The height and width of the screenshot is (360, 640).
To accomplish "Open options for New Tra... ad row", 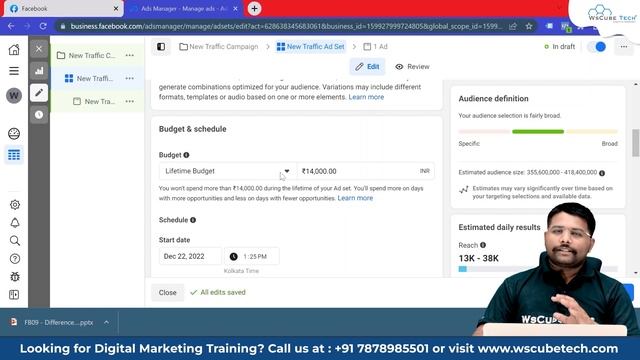I will 130,101.
